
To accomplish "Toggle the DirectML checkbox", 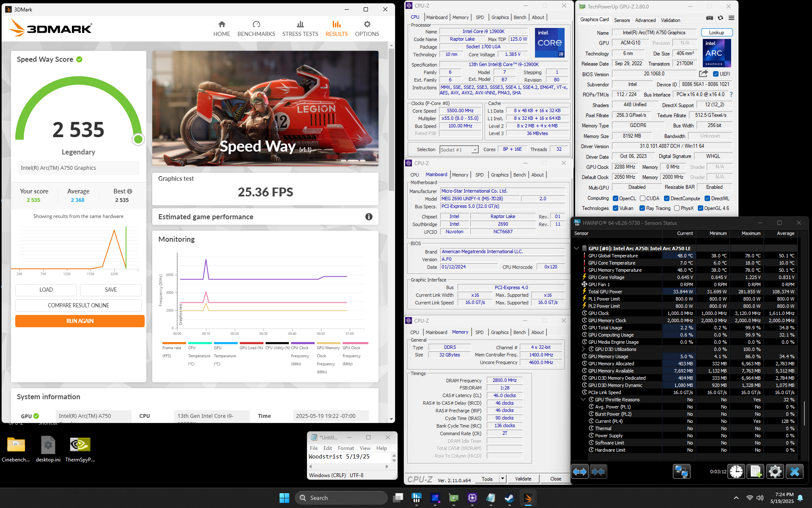I will (x=707, y=198).
